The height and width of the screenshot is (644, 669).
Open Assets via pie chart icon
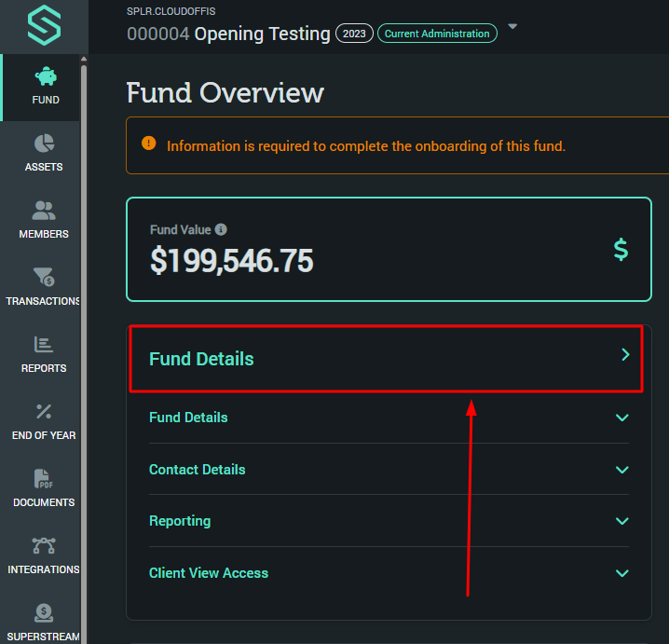click(44, 144)
